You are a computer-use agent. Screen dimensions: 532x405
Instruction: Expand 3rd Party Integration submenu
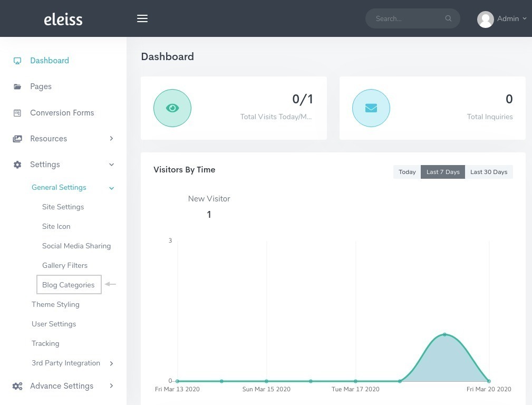(111, 363)
